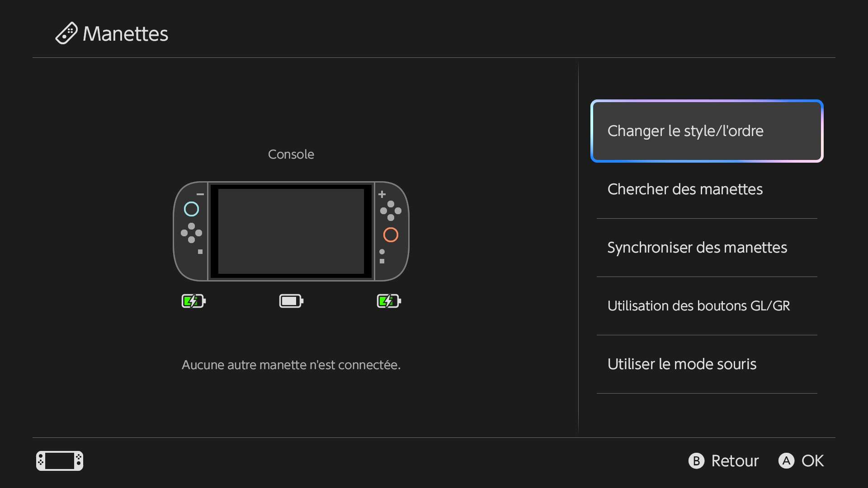Click the capture square button on left Joy-Con
The image size is (868, 488).
[x=200, y=252]
